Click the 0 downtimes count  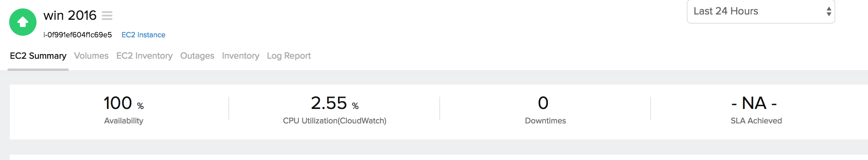click(543, 103)
